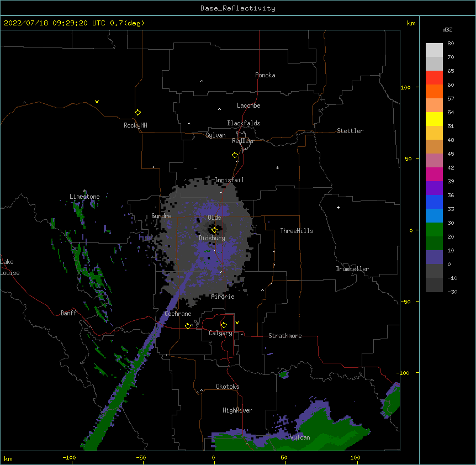476x465 pixels.
Task: Click the yellow V marker east of Calgary
Action: point(237,323)
